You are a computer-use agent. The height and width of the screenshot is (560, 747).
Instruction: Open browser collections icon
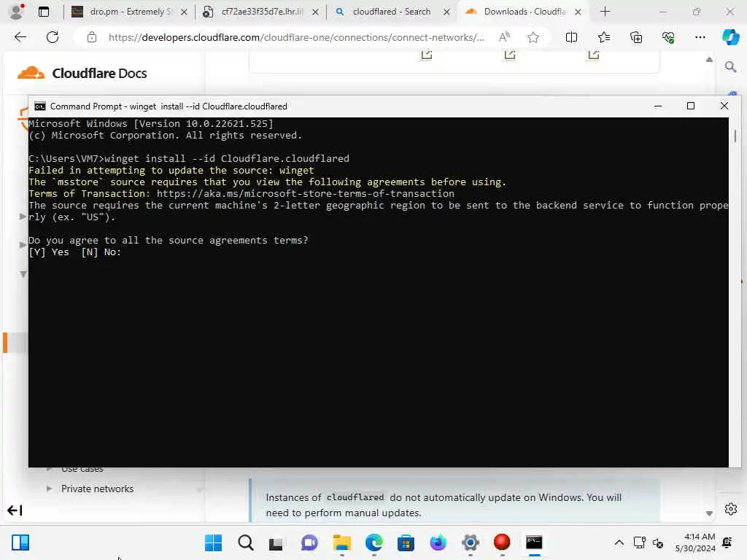(x=636, y=37)
